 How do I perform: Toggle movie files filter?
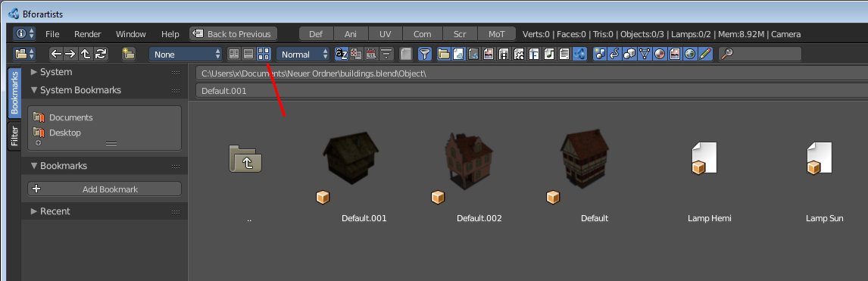(503, 54)
